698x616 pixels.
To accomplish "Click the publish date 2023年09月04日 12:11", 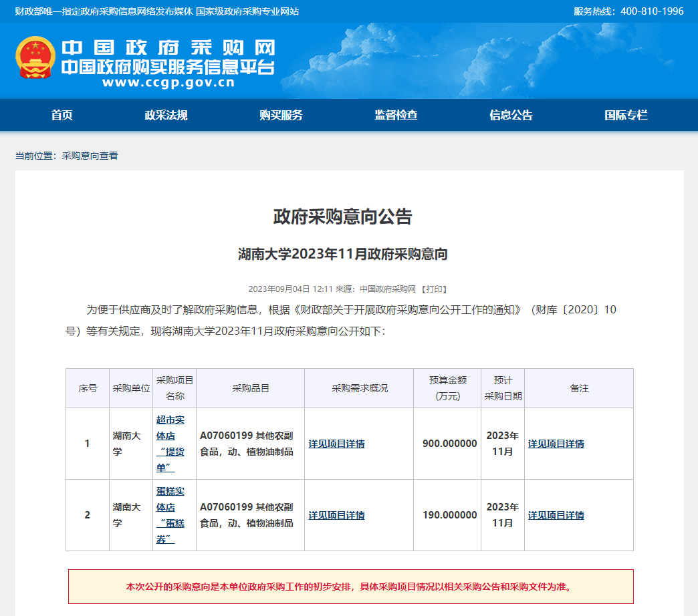I will point(290,289).
